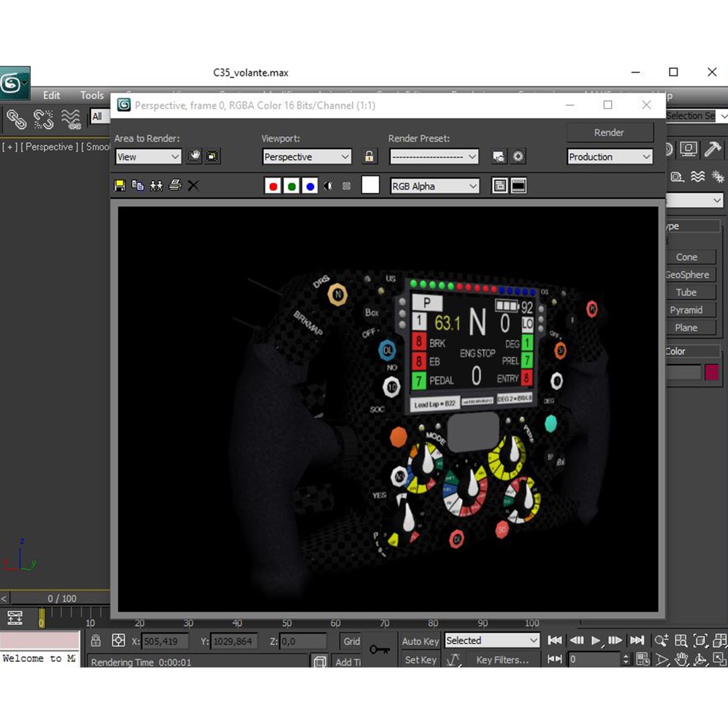Toggle Set Key mode
728x728 pixels.
point(420,660)
